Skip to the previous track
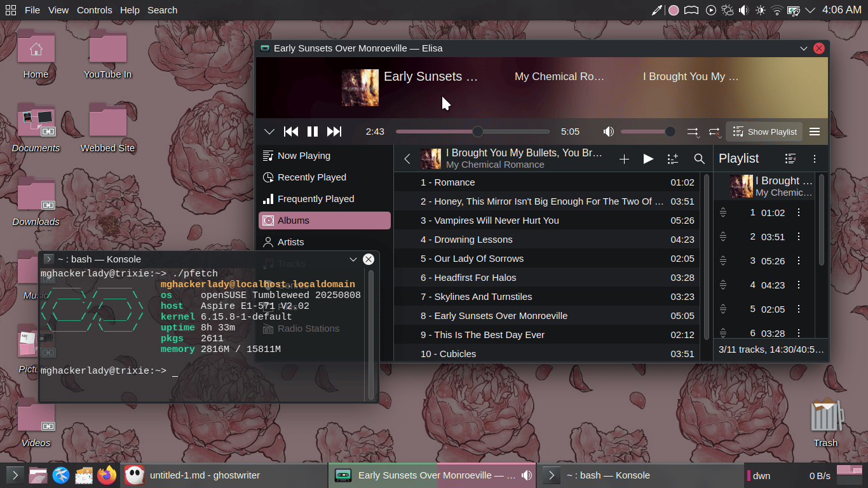 point(291,132)
